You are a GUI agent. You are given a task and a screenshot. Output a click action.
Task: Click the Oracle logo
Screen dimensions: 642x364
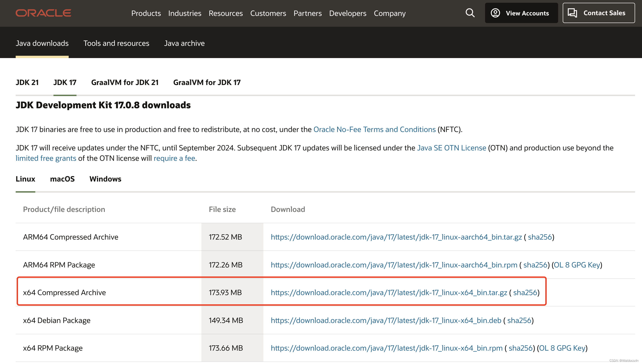[x=43, y=13]
